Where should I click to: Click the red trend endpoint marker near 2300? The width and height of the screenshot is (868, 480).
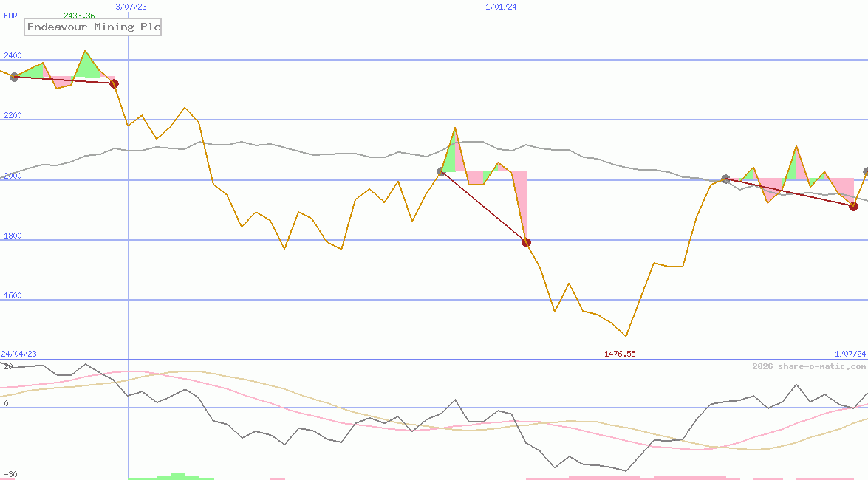tap(114, 83)
